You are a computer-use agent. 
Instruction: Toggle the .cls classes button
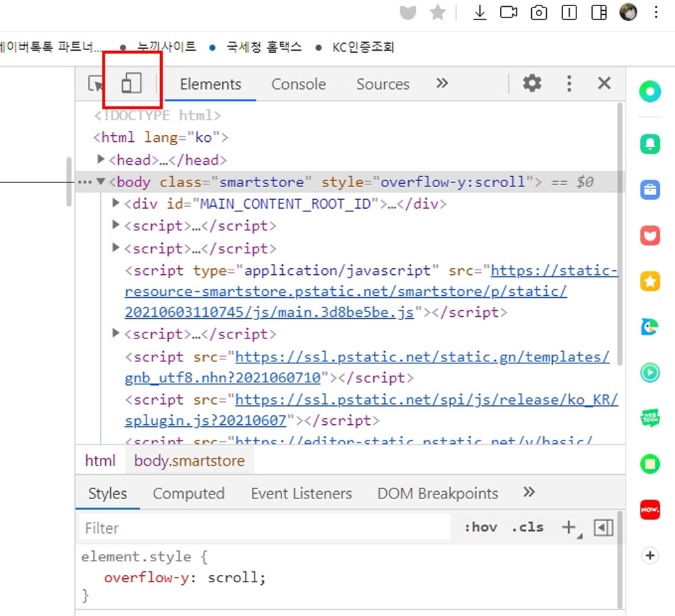pos(527,528)
